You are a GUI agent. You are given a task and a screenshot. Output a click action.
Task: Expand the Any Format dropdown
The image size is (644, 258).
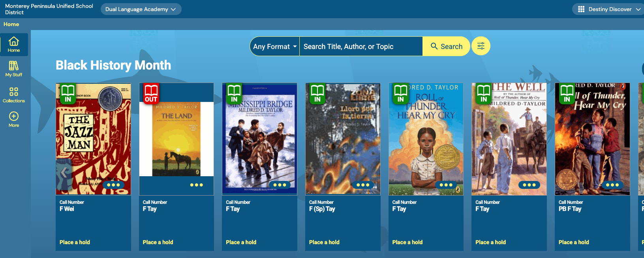point(275,47)
